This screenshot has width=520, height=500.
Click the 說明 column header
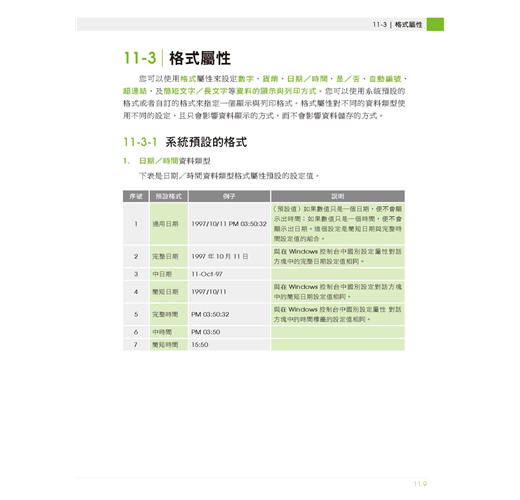point(338,196)
